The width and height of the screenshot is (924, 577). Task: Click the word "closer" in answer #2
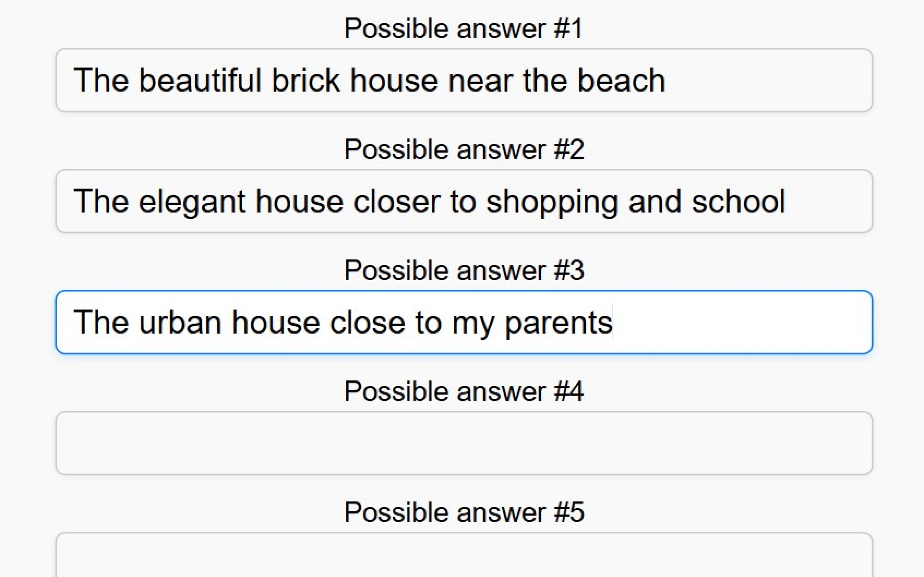pos(397,201)
